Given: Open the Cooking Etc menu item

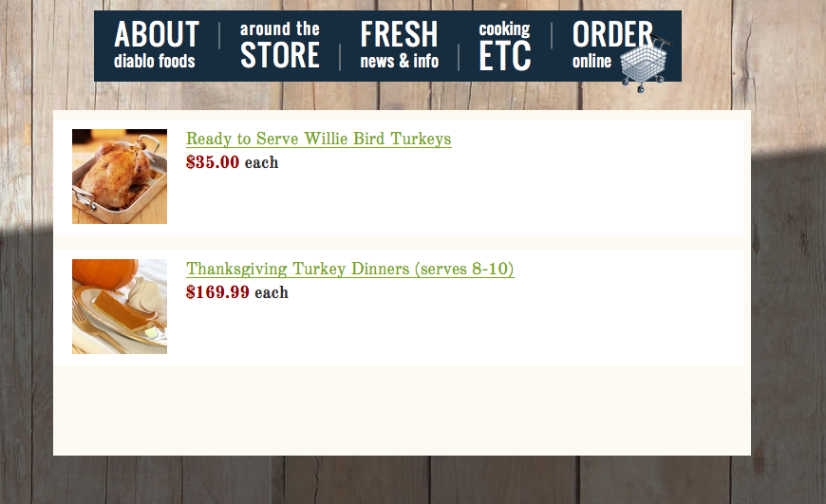Looking at the screenshot, I should tap(504, 46).
